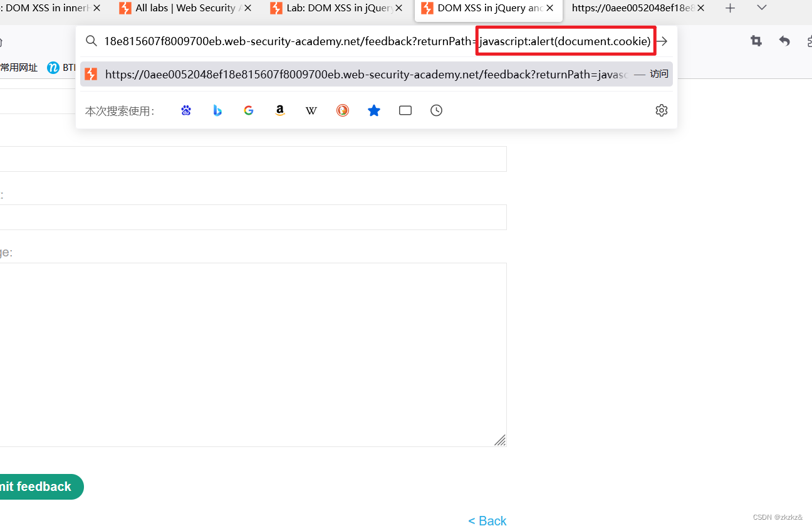The width and height of the screenshot is (812, 526).
Task: Click the bookmark star search icon
Action: [374, 110]
